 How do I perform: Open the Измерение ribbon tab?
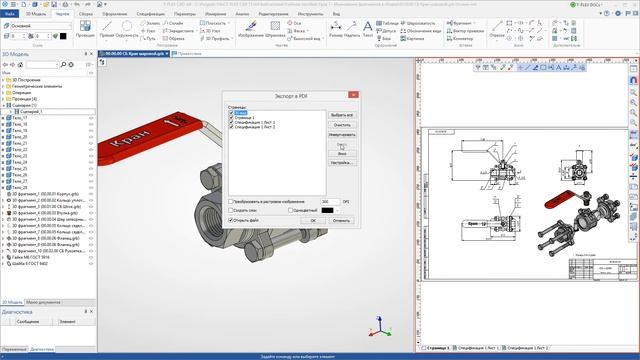[216, 14]
